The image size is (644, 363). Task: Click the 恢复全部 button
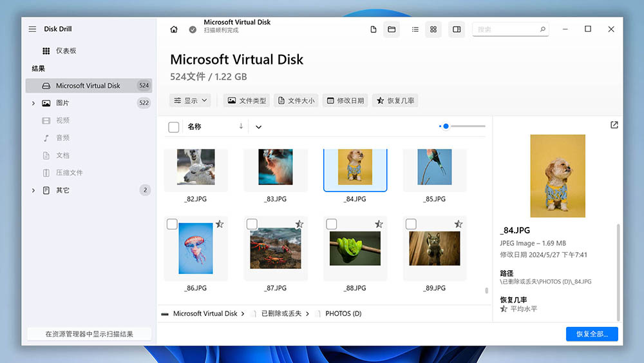tap(592, 334)
